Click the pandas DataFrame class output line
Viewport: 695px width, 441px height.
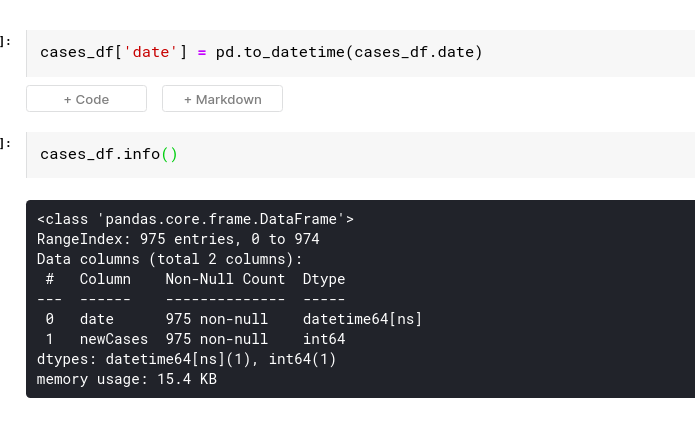click(195, 219)
